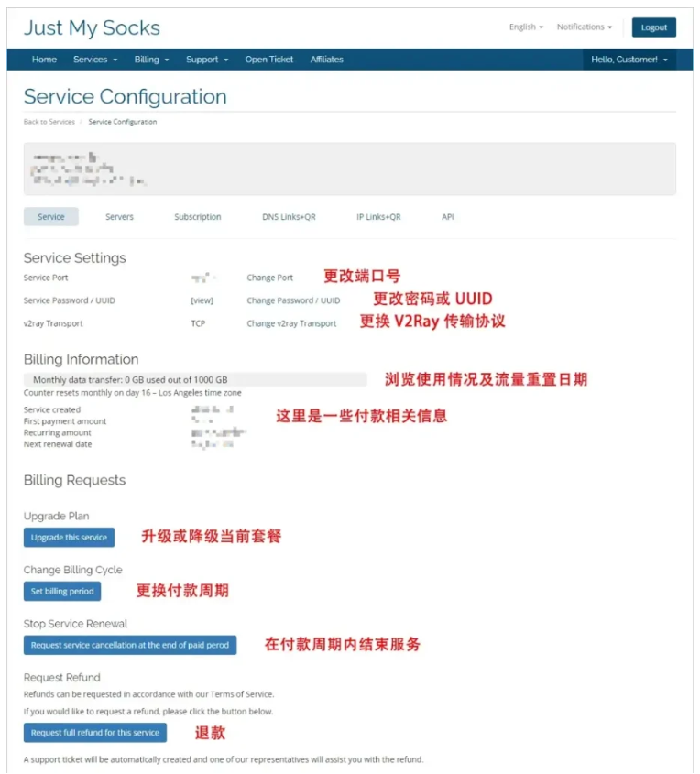Click the Logout button

[x=653, y=27]
